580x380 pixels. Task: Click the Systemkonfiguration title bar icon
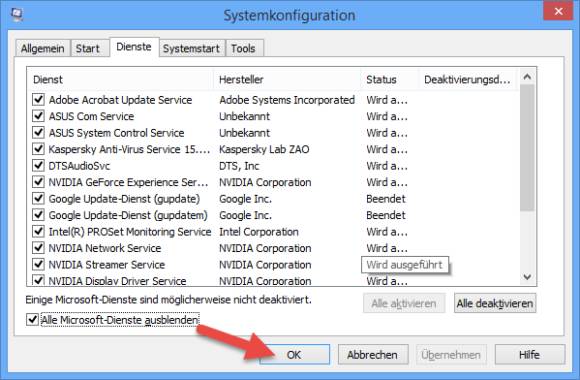point(17,14)
